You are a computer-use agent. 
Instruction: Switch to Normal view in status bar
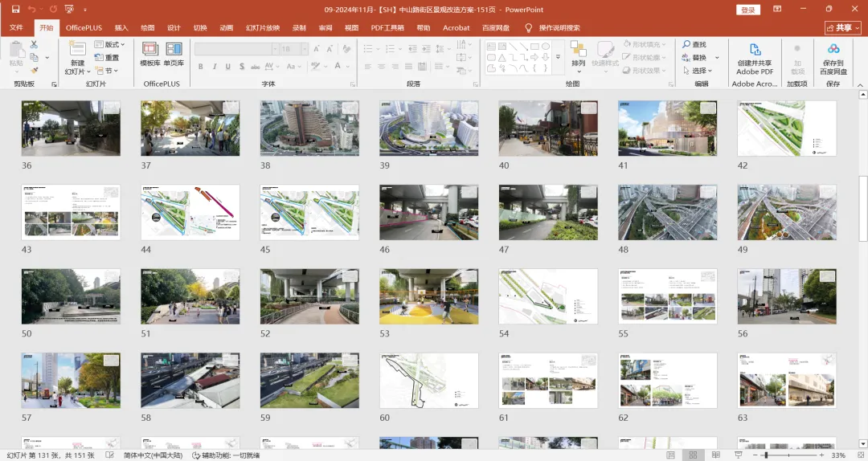[x=670, y=455]
